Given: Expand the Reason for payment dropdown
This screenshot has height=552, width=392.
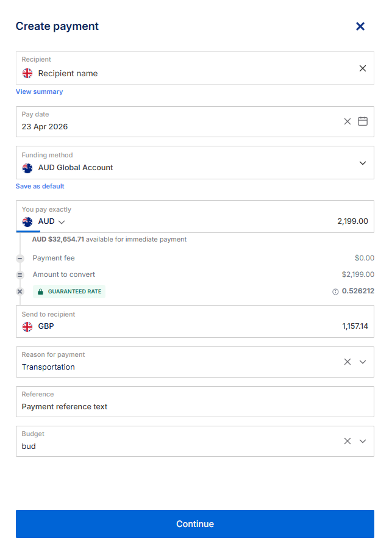Looking at the screenshot, I should (x=363, y=362).
